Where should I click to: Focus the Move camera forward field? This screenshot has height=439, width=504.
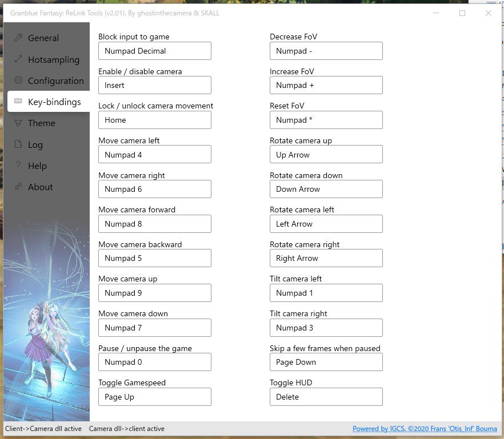tap(155, 224)
